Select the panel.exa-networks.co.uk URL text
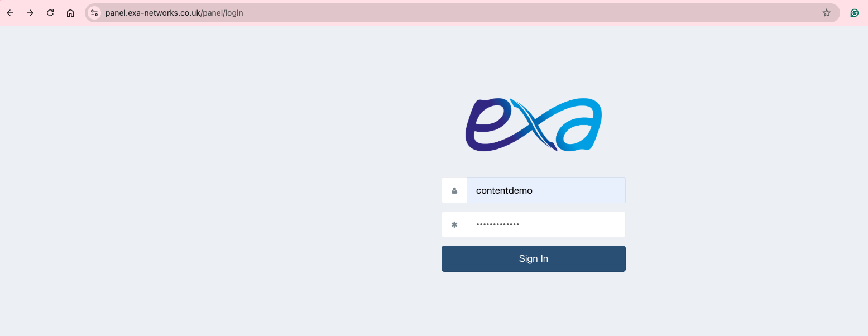Viewport: 868px width, 336px height. pyautogui.click(x=153, y=13)
